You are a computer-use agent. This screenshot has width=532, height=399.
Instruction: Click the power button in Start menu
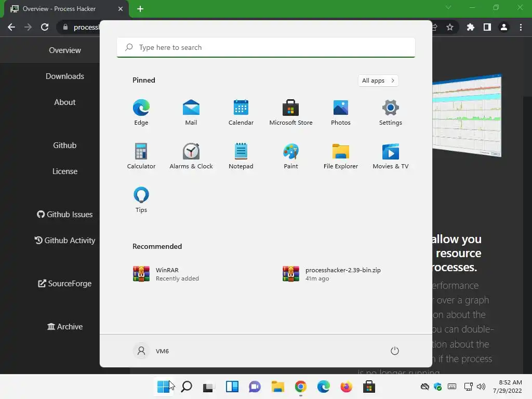[395, 351]
